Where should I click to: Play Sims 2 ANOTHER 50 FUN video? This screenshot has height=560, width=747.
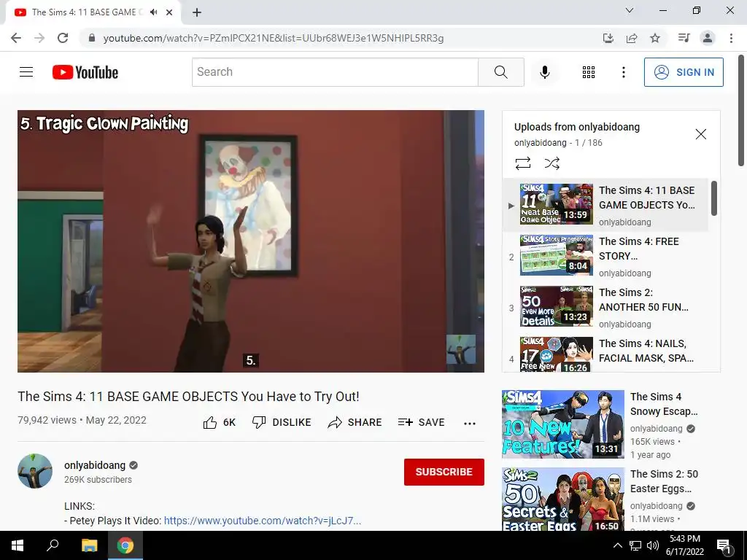(x=605, y=307)
